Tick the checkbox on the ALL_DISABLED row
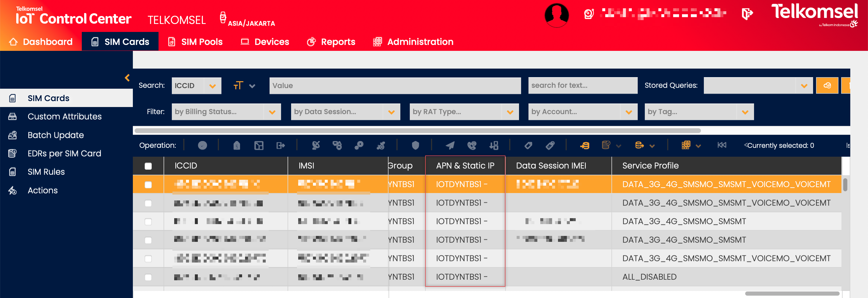This screenshot has height=298, width=868. (x=148, y=277)
